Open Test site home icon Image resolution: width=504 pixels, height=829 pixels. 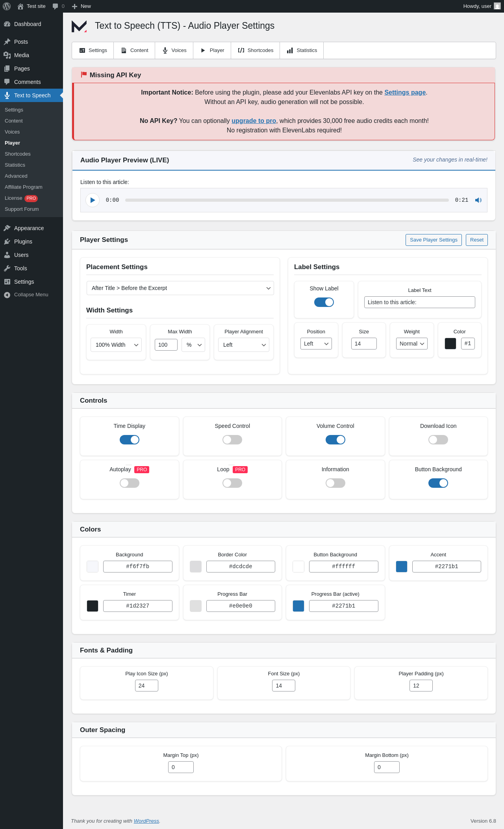point(20,6)
